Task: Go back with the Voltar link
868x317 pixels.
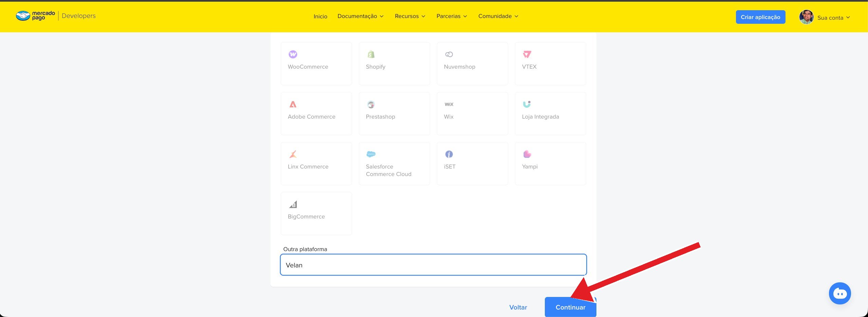Action: pos(518,307)
